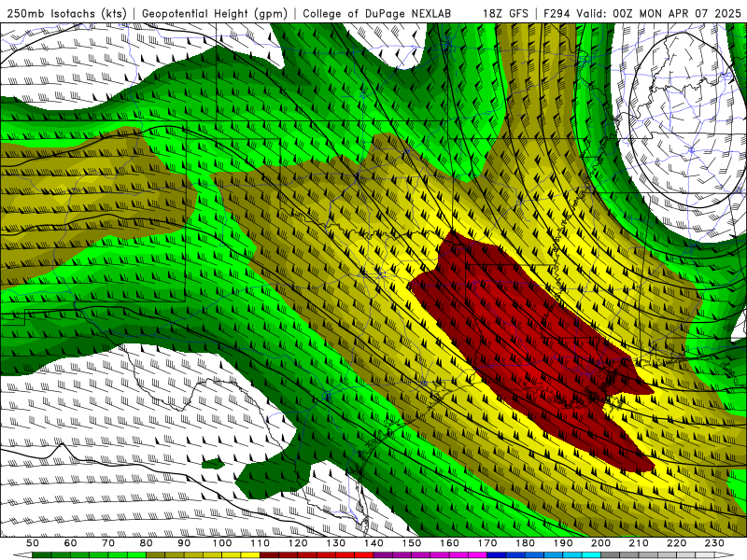This screenshot has height=560, width=747.
Task: Click the '70' label on the color scale
Action: tap(108, 543)
